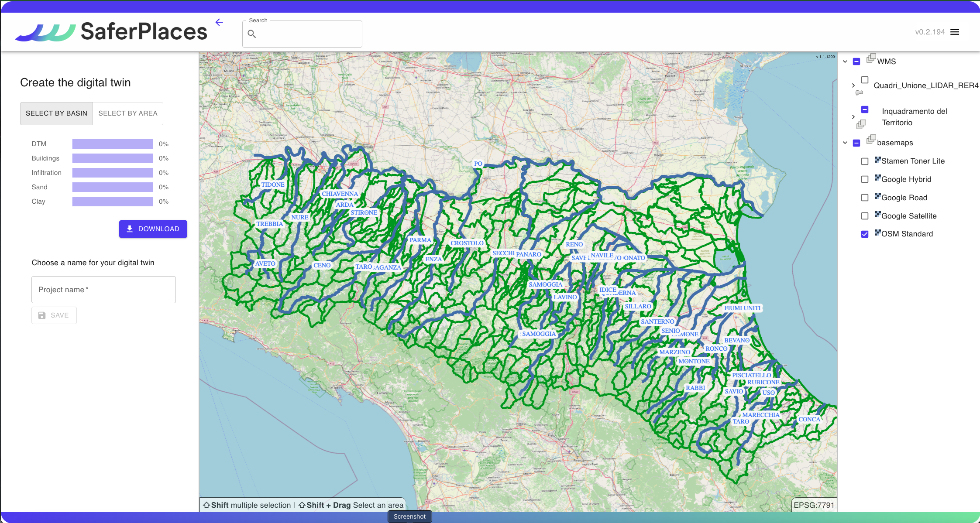Check the Quadri_Unione_LIDAR_RER4 layer checkbox
Image resolution: width=980 pixels, height=523 pixels.
864,80
